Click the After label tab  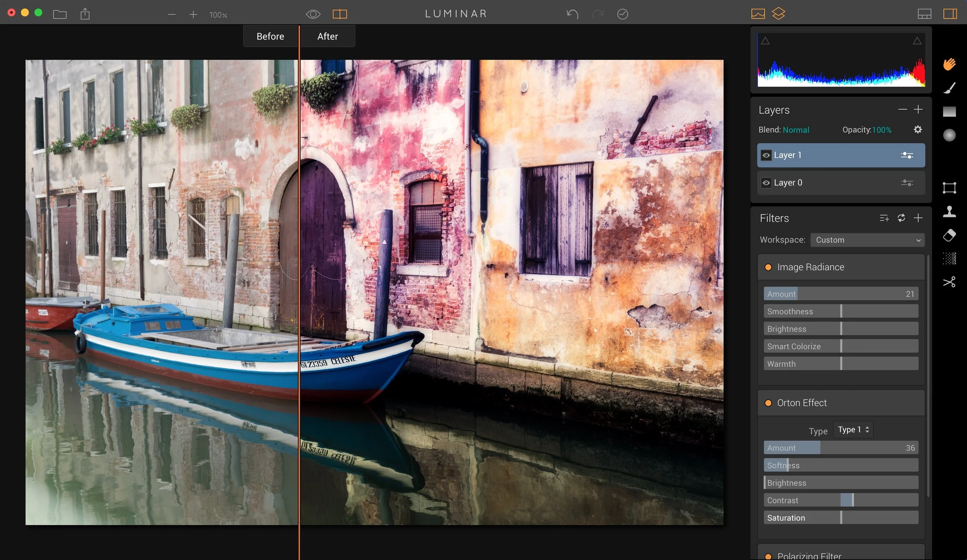[x=328, y=36]
